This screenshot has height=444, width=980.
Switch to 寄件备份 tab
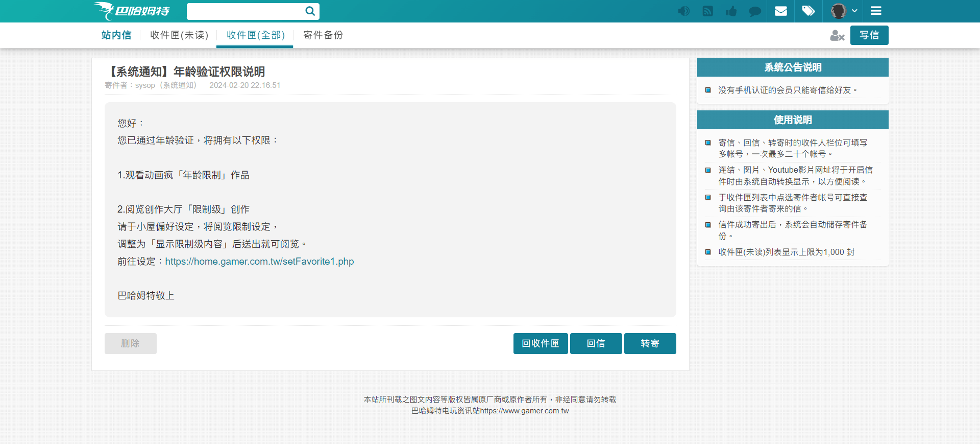[x=323, y=35]
